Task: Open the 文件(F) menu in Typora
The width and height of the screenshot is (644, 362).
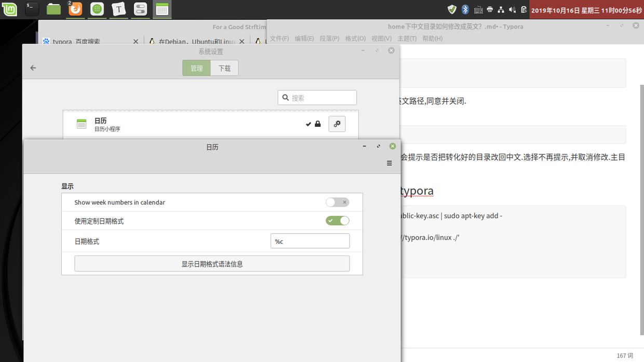Action: point(279,38)
